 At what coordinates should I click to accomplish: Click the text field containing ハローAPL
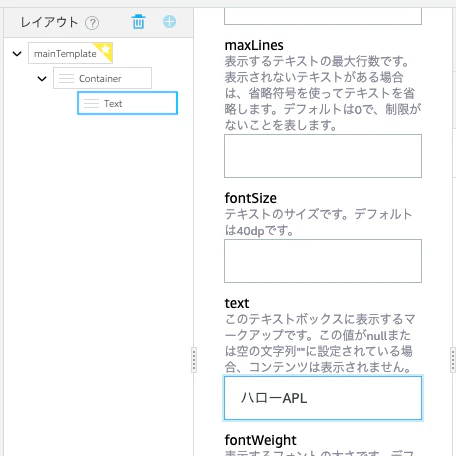(x=323, y=398)
